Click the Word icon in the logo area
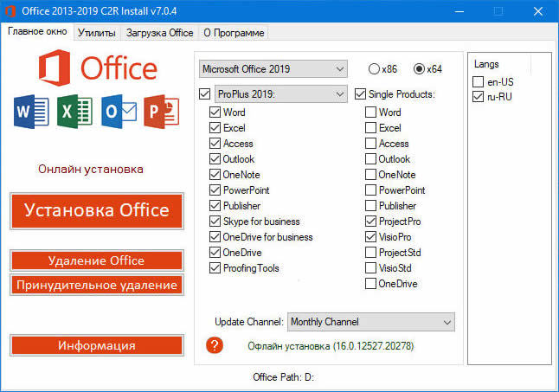 [30, 111]
